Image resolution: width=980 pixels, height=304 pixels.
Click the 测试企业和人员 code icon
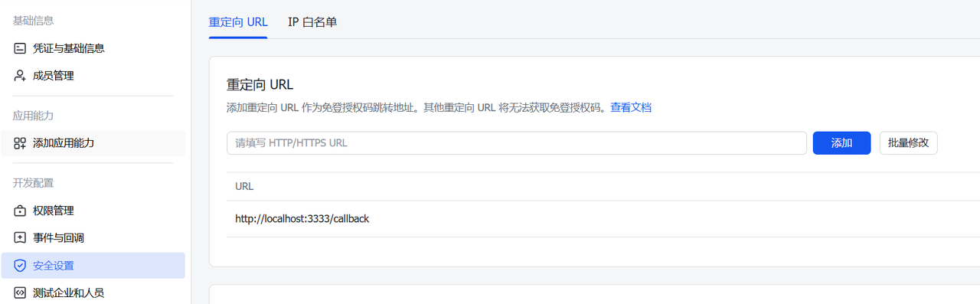(x=20, y=293)
